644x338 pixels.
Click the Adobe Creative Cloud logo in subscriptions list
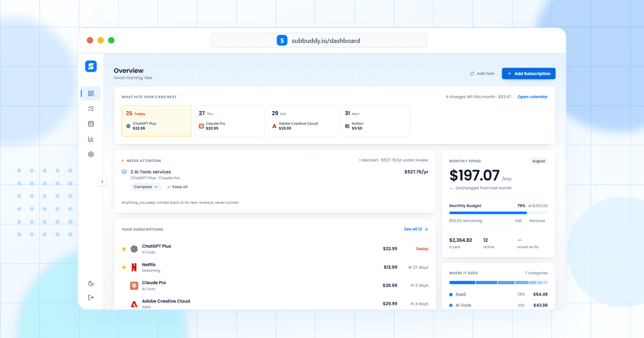134,304
